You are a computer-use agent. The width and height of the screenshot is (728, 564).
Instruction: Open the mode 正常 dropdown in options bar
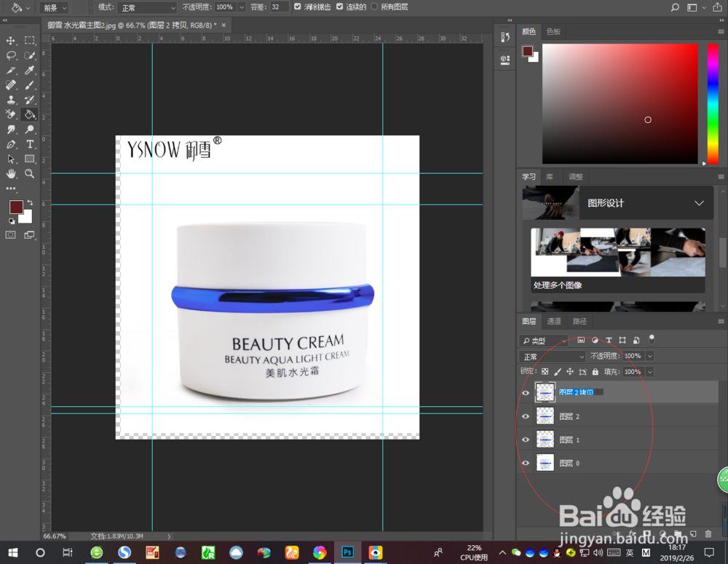pyautogui.click(x=147, y=7)
